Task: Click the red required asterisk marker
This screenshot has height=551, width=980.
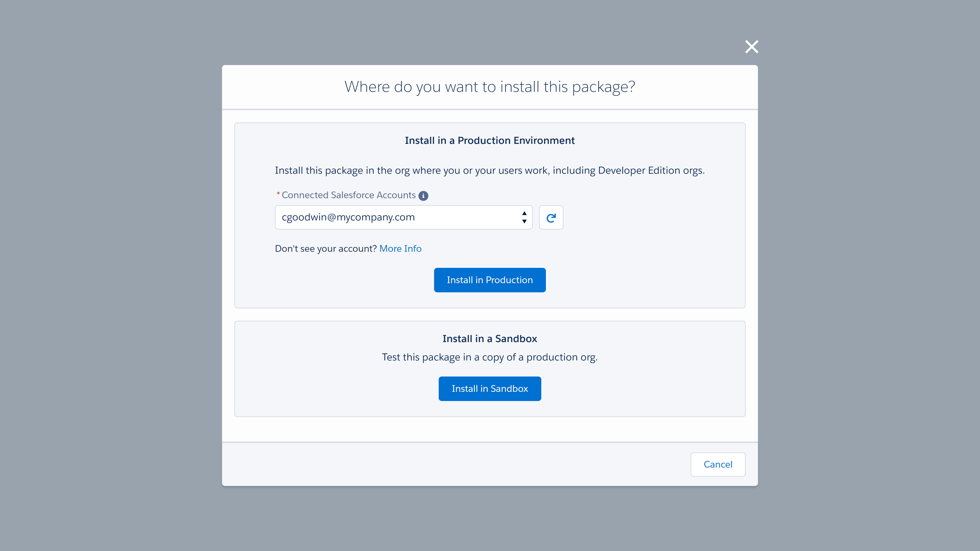Action: (x=278, y=194)
